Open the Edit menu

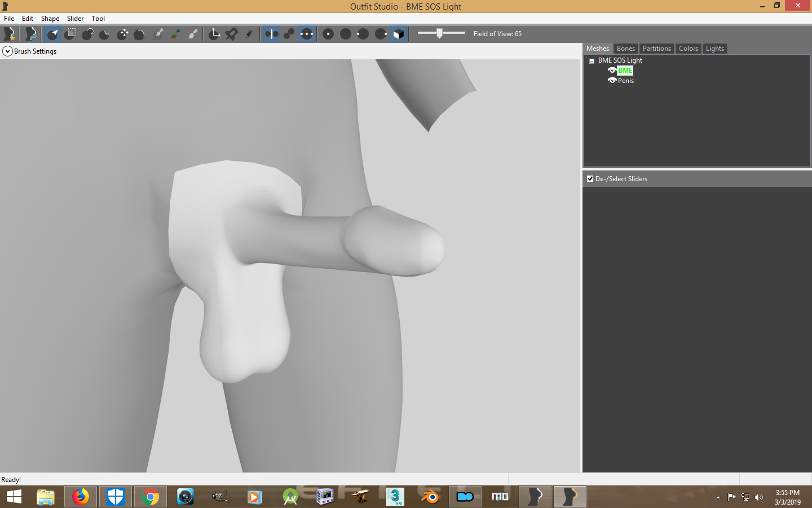pyautogui.click(x=28, y=19)
